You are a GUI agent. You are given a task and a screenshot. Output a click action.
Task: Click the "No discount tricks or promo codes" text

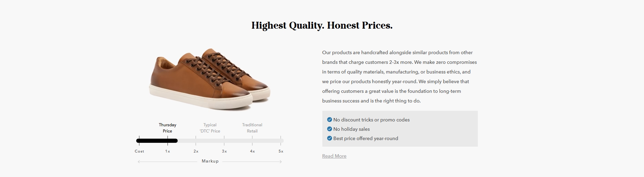pyautogui.click(x=371, y=120)
